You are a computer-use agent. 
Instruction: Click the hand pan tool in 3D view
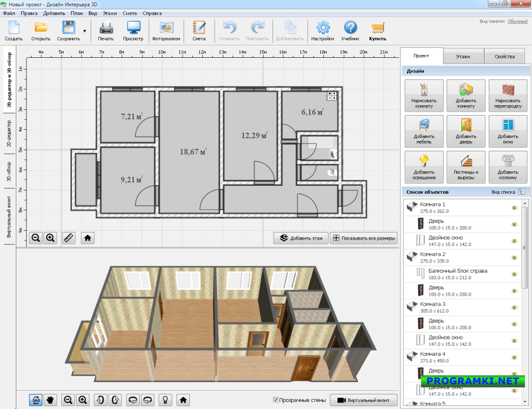pos(51,400)
